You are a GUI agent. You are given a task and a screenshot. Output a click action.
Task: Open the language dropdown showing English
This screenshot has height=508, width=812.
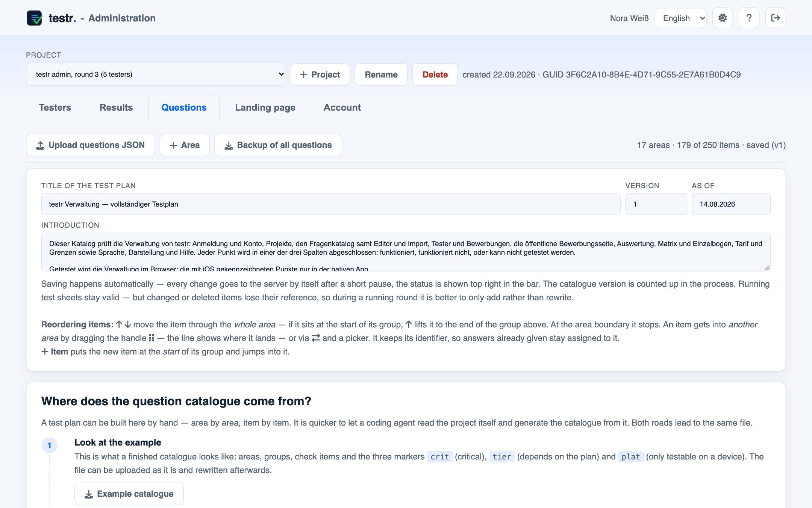click(x=680, y=18)
